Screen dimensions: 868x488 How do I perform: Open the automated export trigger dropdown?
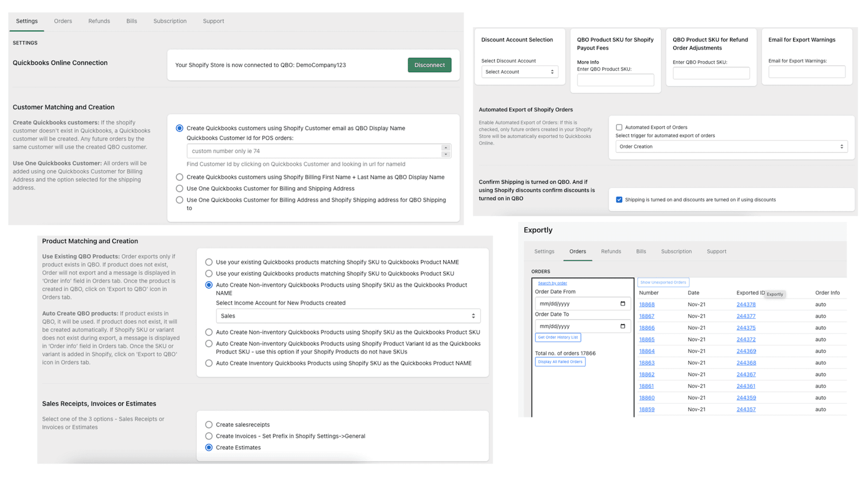(x=731, y=146)
